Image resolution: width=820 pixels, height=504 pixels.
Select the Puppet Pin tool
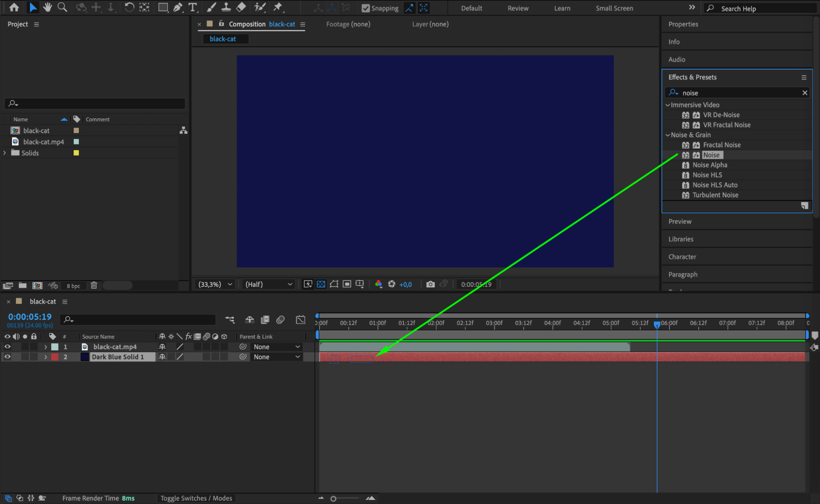pyautogui.click(x=278, y=7)
